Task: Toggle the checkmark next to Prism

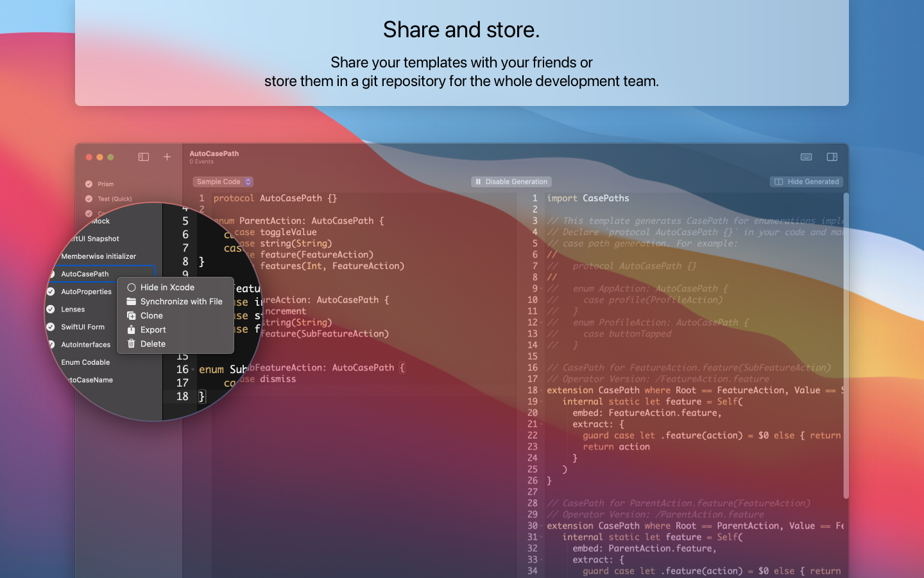Action: [88, 184]
